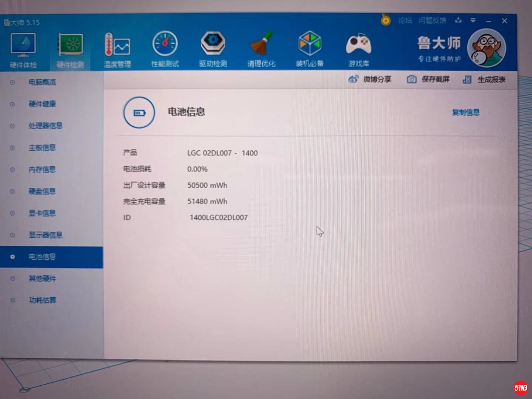532x399 pixels.
Task: Click the 出厂设计容量 label
Action: coord(144,185)
